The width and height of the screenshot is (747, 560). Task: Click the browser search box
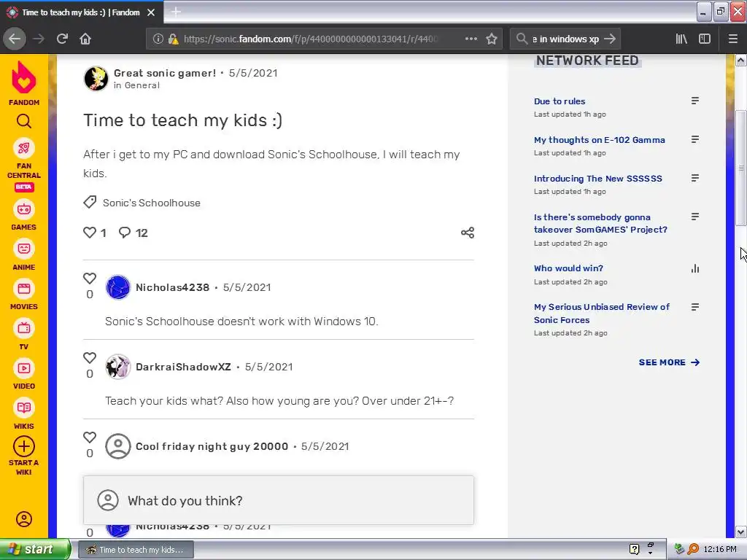[565, 39]
